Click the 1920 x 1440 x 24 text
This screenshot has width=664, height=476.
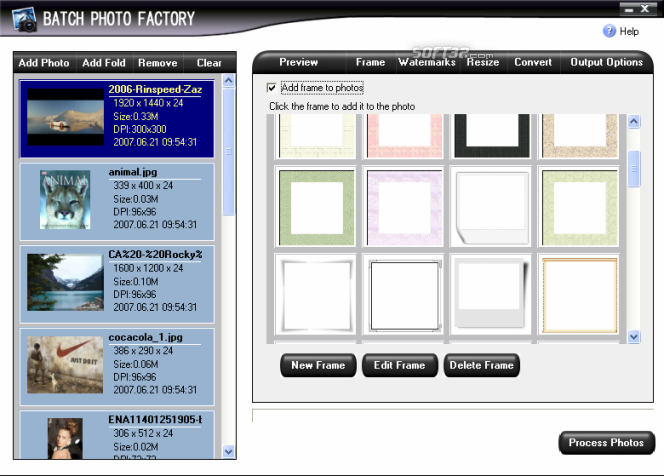(148, 103)
